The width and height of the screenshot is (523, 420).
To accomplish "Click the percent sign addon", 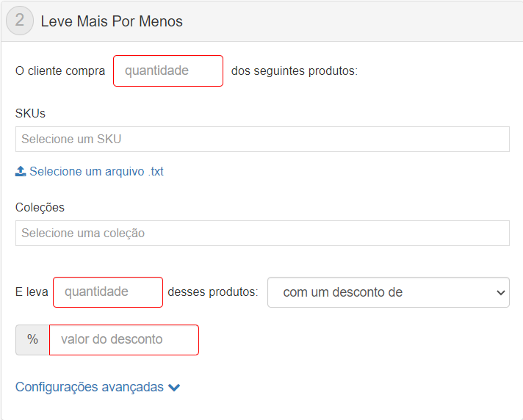I will 32,340.
